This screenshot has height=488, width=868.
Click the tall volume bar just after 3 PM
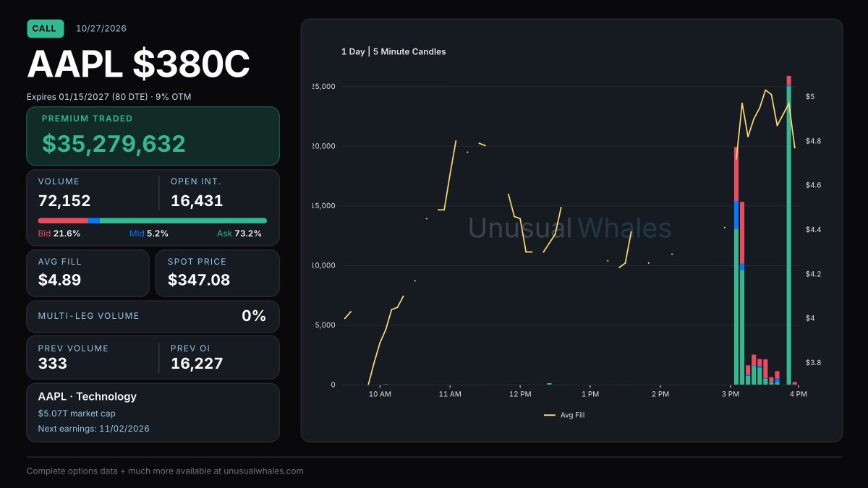[x=736, y=265]
